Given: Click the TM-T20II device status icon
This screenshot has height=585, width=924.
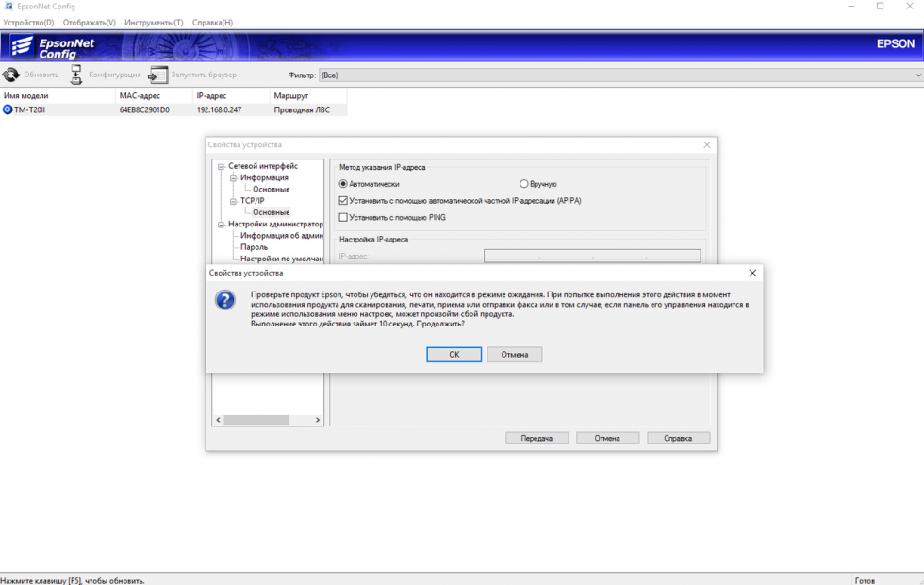Looking at the screenshot, I should 8,109.
